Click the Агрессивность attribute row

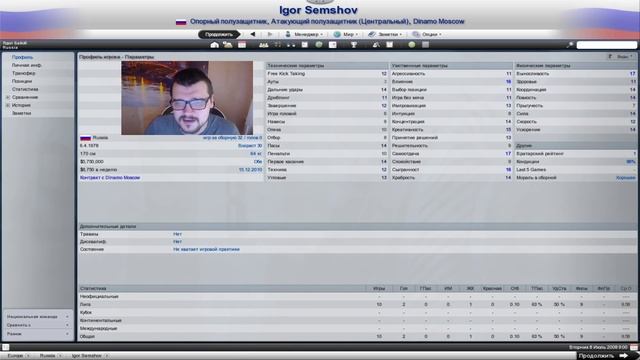click(x=451, y=73)
